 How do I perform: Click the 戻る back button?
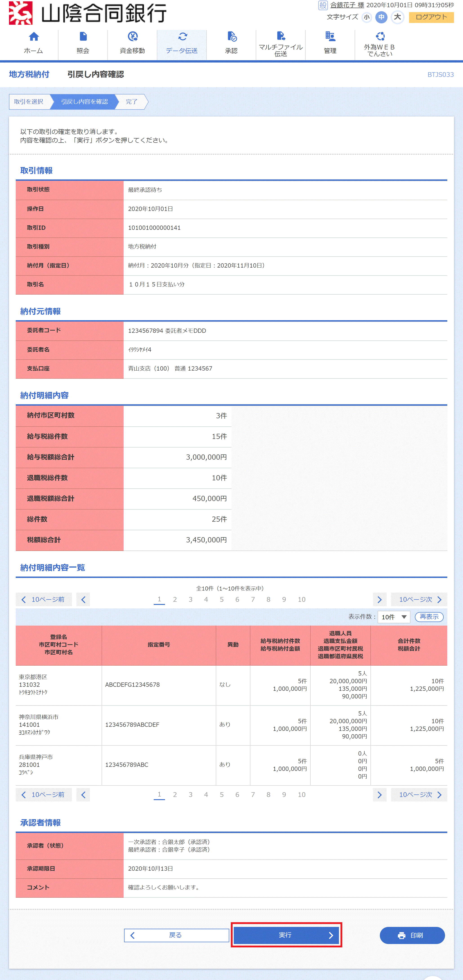176,935
